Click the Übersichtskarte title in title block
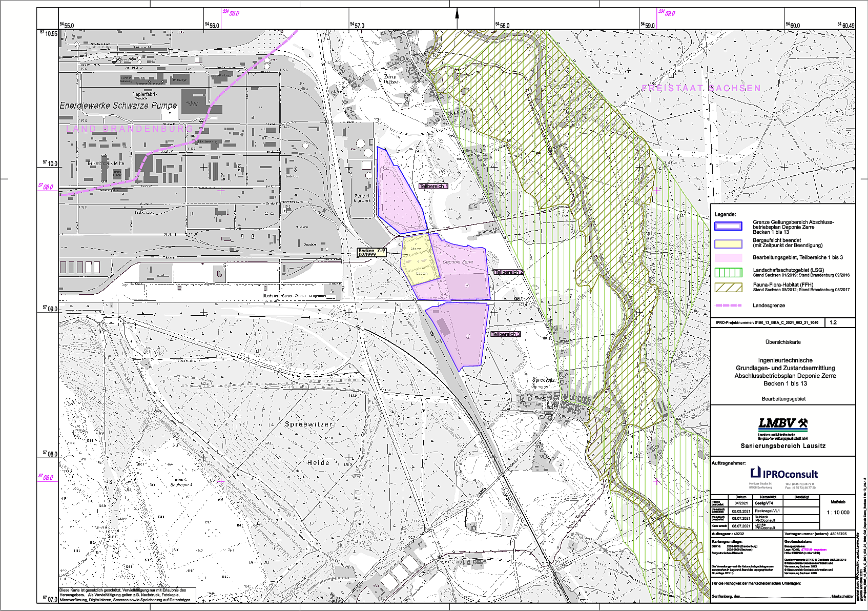Image resolution: width=868 pixels, height=611 pixels. 783,342
